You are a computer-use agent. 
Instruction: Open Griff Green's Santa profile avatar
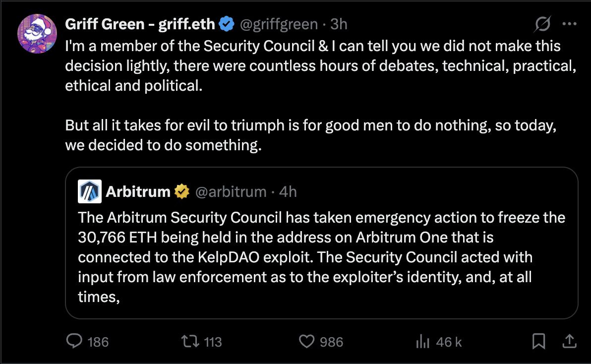click(36, 34)
